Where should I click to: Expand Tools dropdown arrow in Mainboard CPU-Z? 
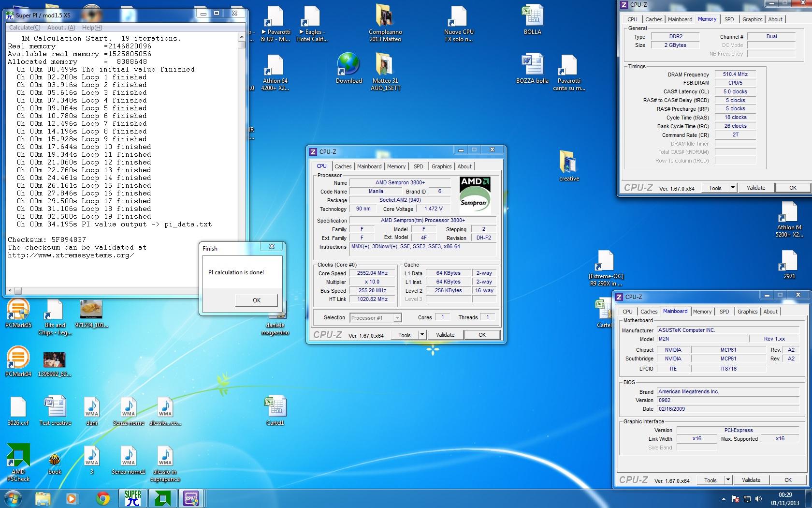coord(728,480)
